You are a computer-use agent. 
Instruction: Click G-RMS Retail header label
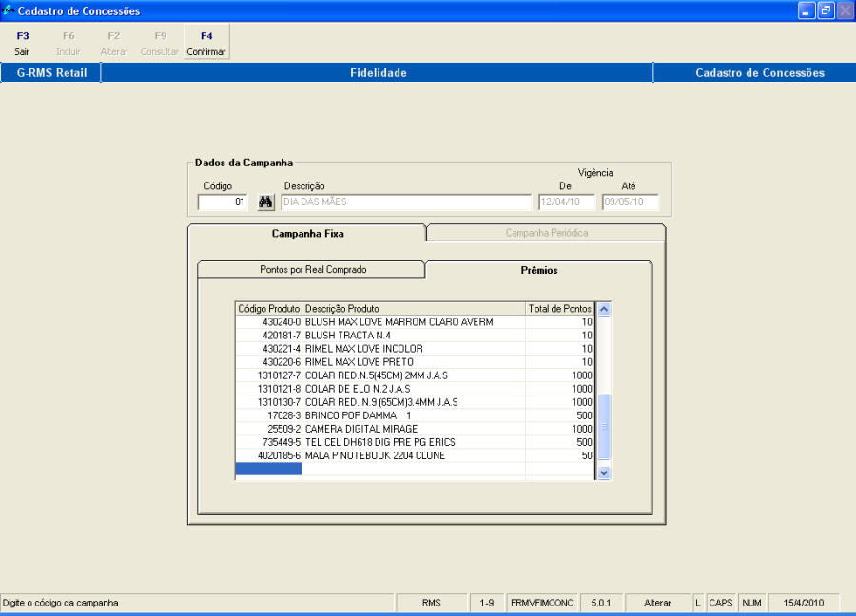pos(51,73)
